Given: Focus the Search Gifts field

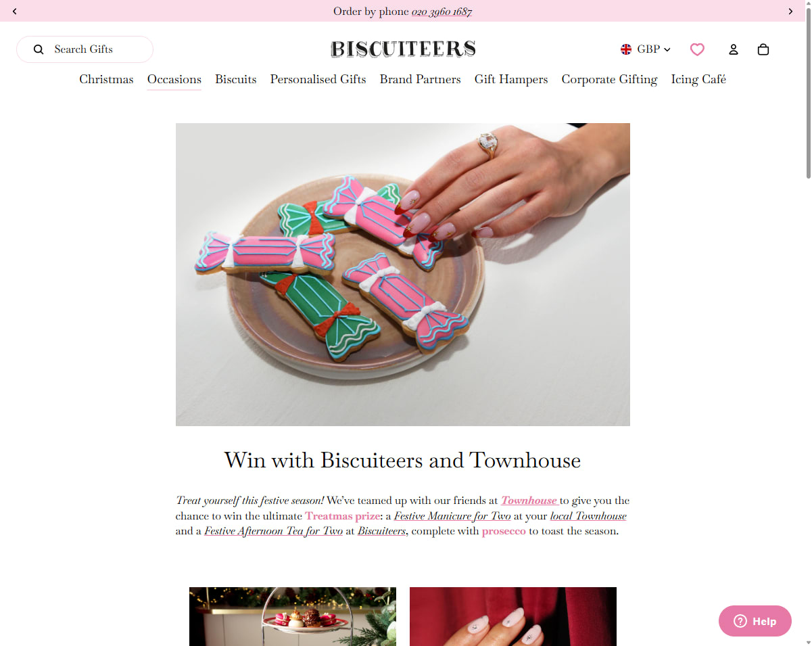Looking at the screenshot, I should pos(85,49).
